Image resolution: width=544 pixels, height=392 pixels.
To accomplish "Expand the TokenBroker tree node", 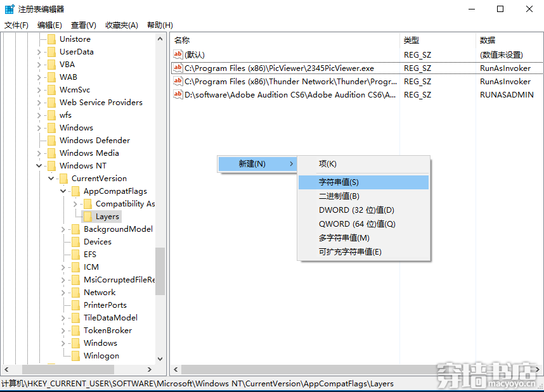I will pyautogui.click(x=63, y=331).
